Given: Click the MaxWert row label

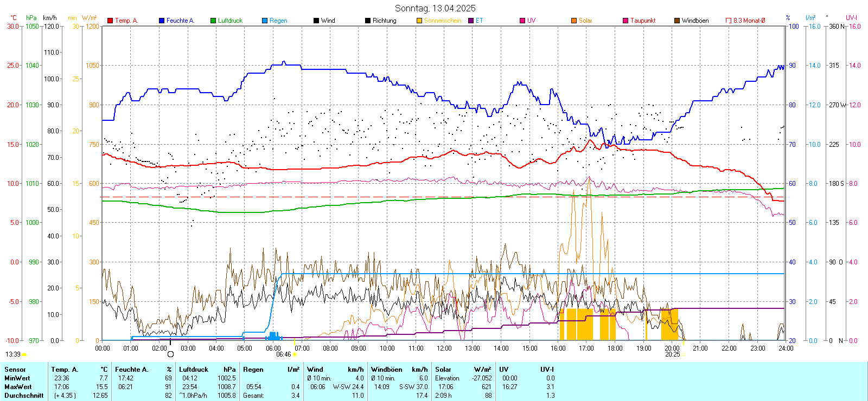Looking at the screenshot, I should [x=18, y=387].
